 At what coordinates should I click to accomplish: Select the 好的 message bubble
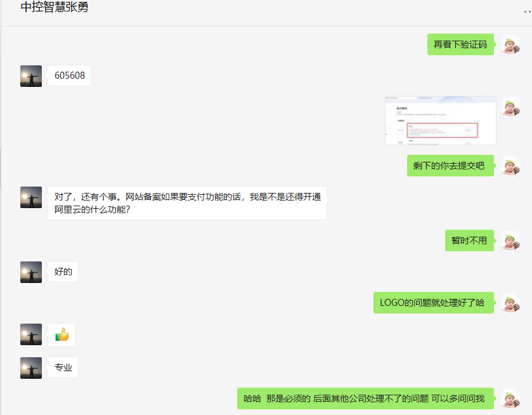(x=63, y=271)
